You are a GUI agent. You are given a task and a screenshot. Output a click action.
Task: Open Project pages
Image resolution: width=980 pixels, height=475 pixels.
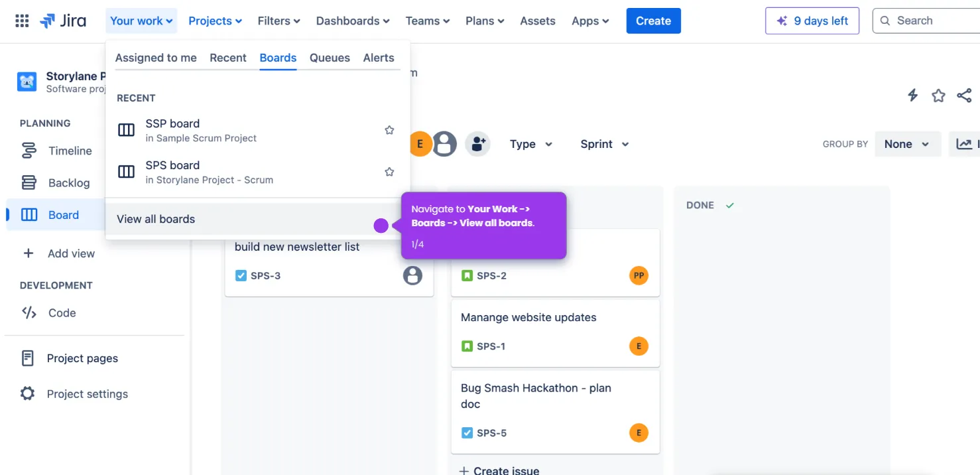pos(82,358)
